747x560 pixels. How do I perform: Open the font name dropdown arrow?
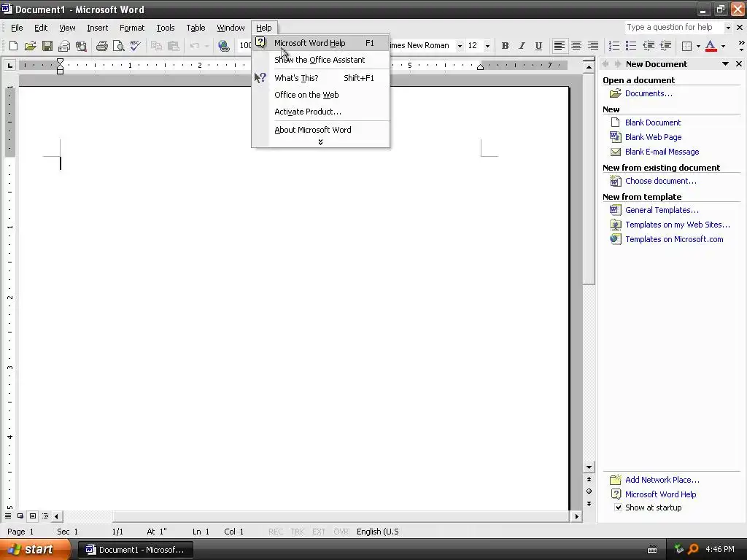pos(460,46)
